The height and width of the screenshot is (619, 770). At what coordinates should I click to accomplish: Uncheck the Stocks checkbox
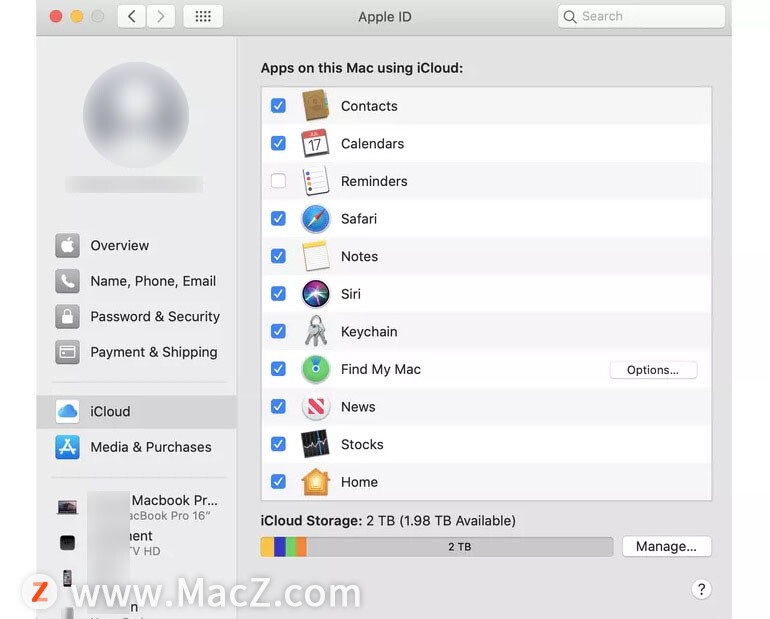coord(278,444)
